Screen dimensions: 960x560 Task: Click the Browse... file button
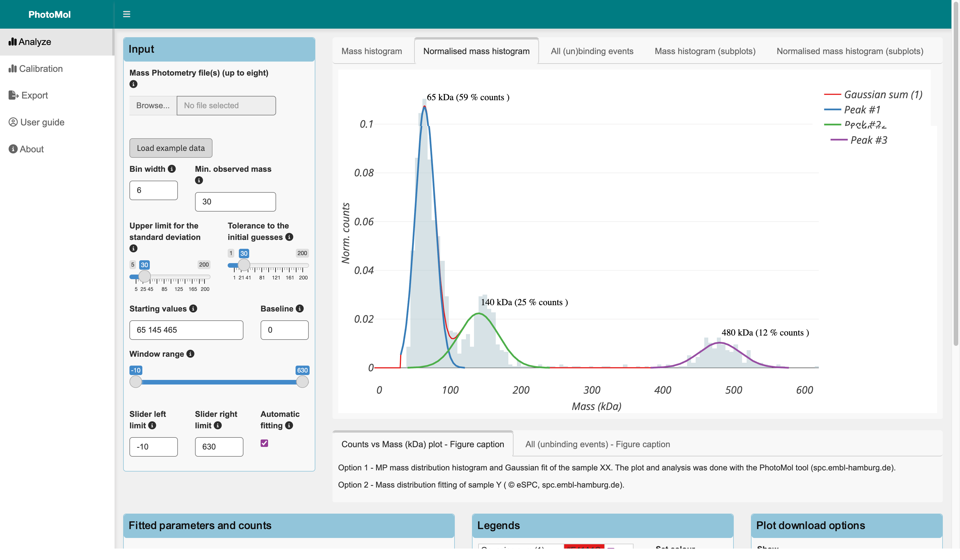pos(153,105)
